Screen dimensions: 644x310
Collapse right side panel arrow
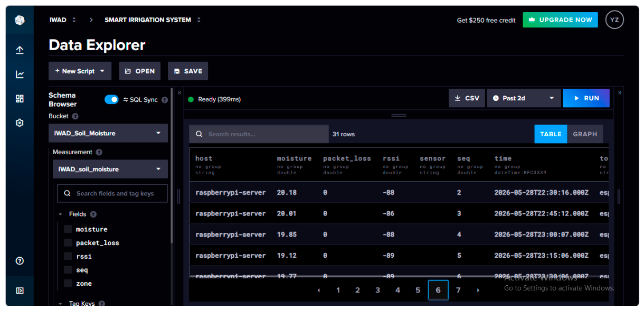pos(620,92)
